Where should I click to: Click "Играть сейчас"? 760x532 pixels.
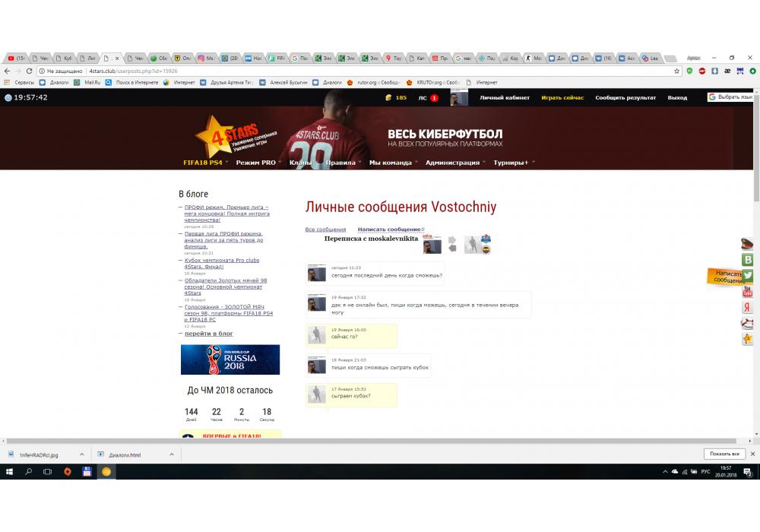point(562,97)
